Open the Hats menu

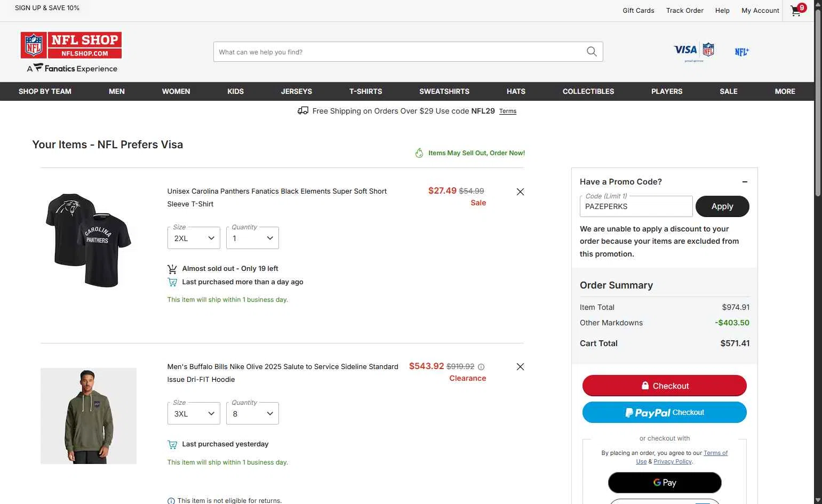[x=516, y=91]
